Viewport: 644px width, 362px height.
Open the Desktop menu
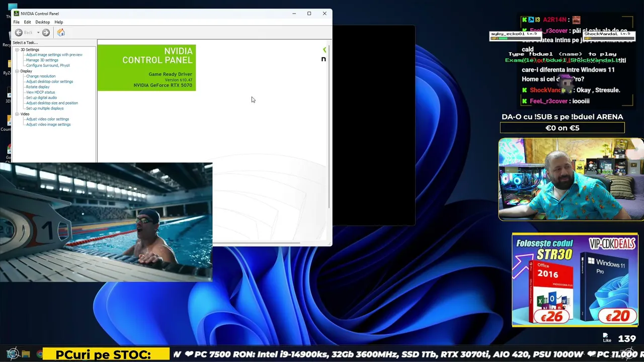tap(42, 22)
